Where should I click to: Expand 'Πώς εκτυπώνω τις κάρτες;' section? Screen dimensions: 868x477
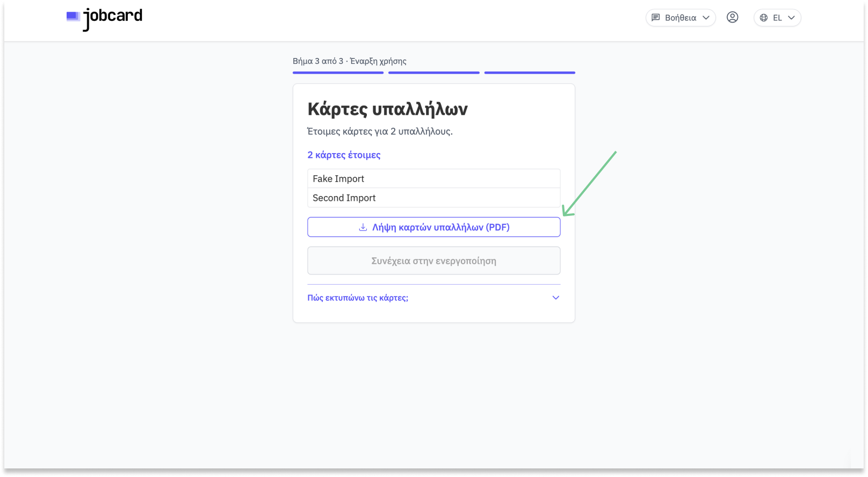point(433,298)
